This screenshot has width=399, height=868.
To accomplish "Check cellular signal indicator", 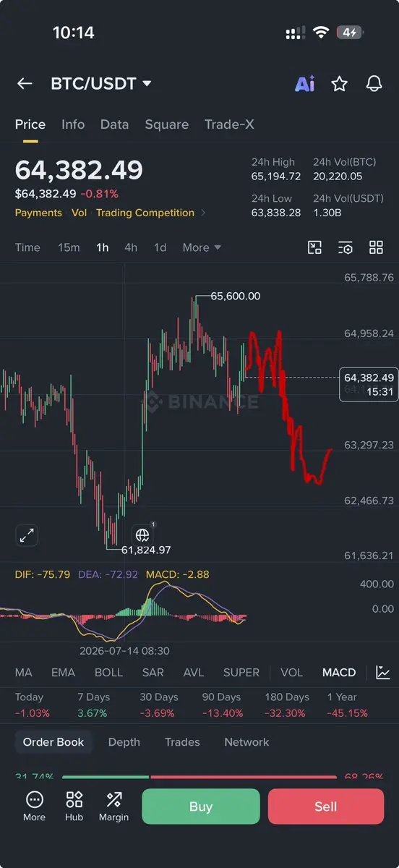I will click(x=296, y=33).
